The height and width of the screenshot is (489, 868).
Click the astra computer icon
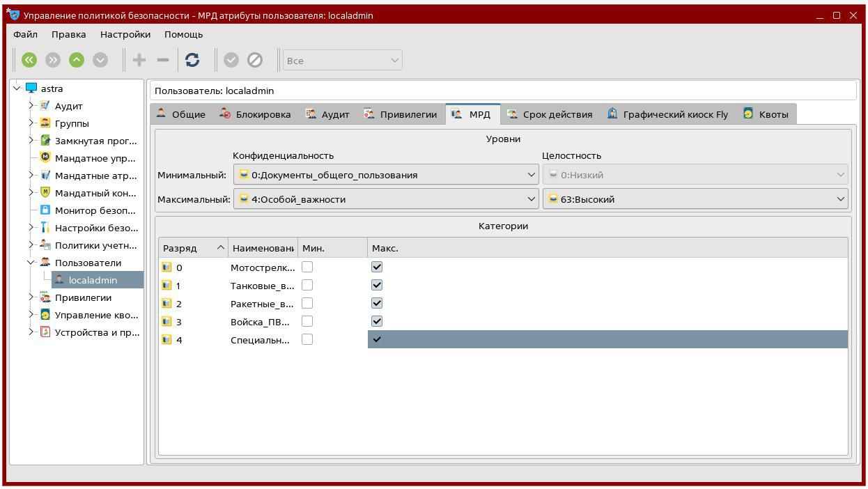coord(31,88)
